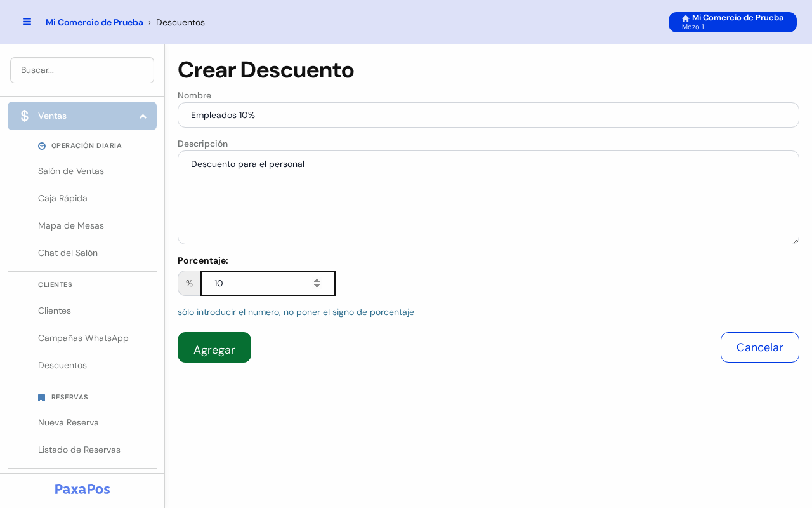
Task: Click the home icon in commerce badge
Action: click(x=686, y=18)
